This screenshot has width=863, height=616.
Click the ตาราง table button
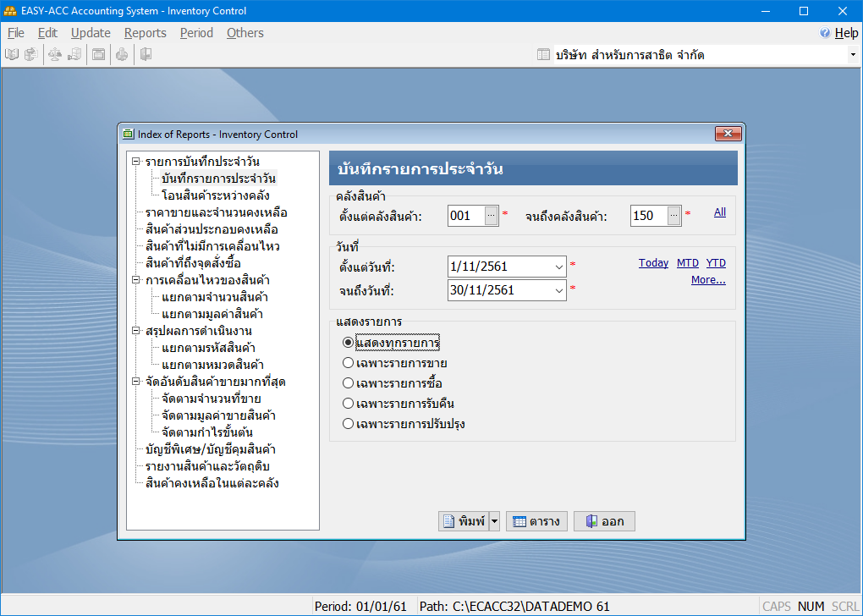536,521
